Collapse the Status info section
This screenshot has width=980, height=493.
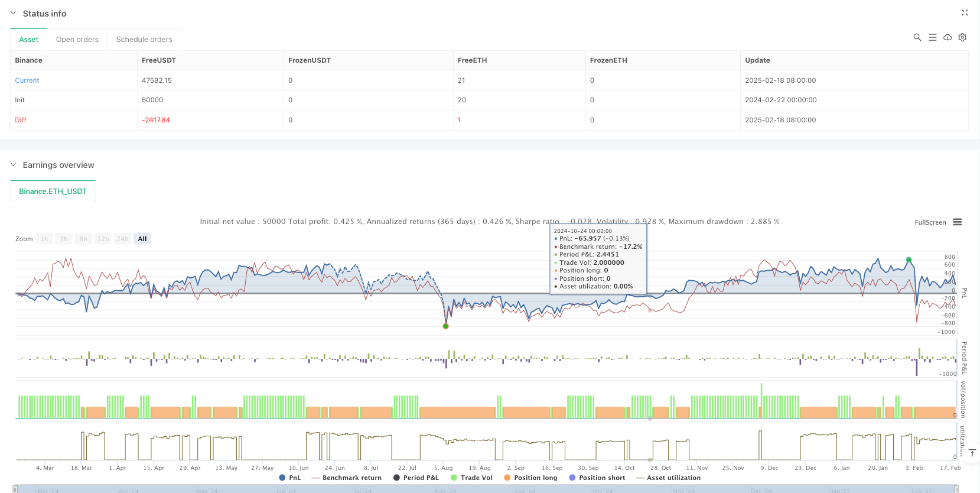click(14, 13)
